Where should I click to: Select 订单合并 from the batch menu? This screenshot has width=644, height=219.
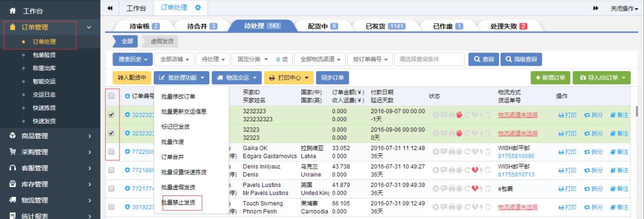(x=172, y=157)
